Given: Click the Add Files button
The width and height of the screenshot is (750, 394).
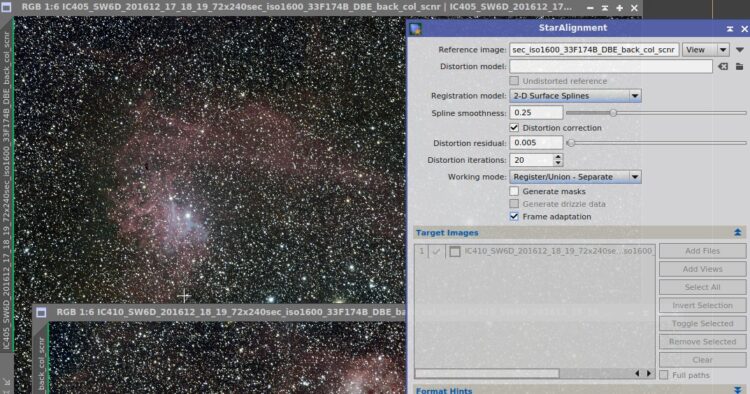Looking at the screenshot, I should [x=702, y=251].
